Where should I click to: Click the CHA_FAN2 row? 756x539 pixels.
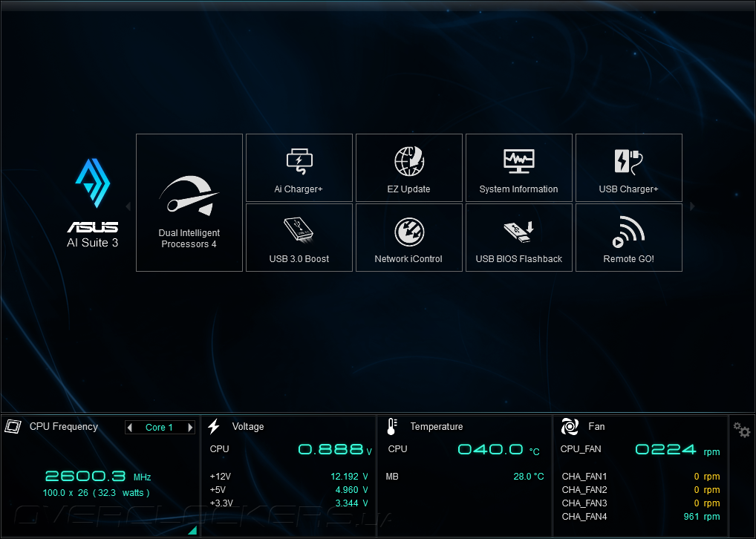tap(641, 490)
